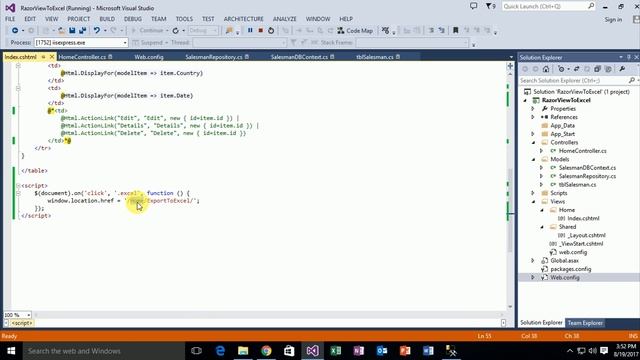The width and height of the screenshot is (640, 360).
Task: Open the ANALYZE menu
Action: click(284, 19)
